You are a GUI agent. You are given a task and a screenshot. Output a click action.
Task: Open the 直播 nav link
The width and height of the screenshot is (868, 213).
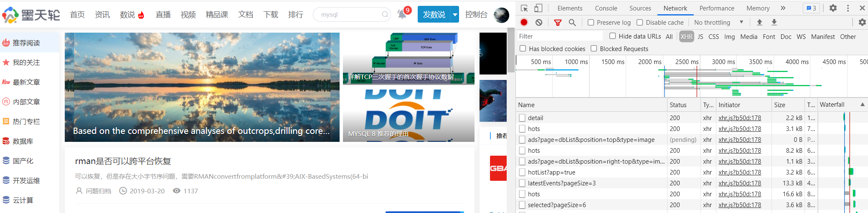pos(163,15)
